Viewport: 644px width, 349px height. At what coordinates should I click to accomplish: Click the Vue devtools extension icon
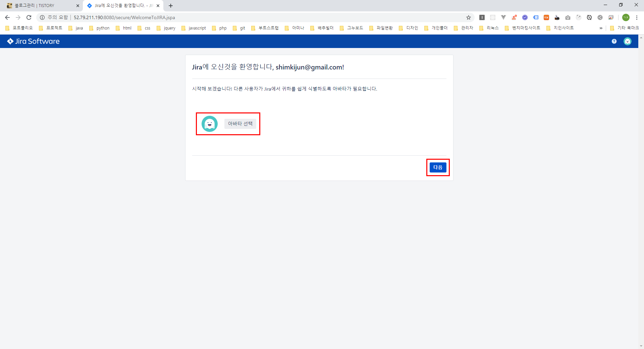pyautogui.click(x=503, y=17)
